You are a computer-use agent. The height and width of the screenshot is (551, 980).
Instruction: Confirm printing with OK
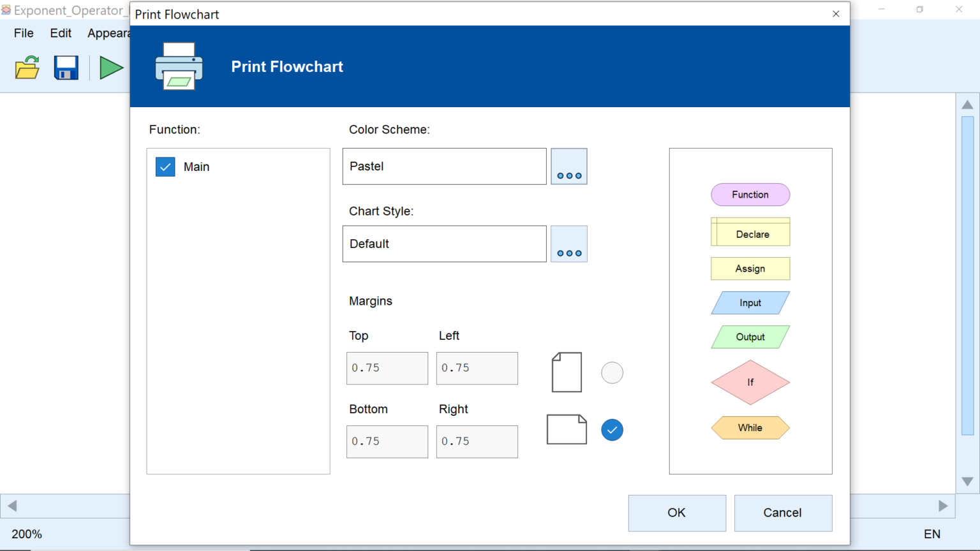click(677, 513)
